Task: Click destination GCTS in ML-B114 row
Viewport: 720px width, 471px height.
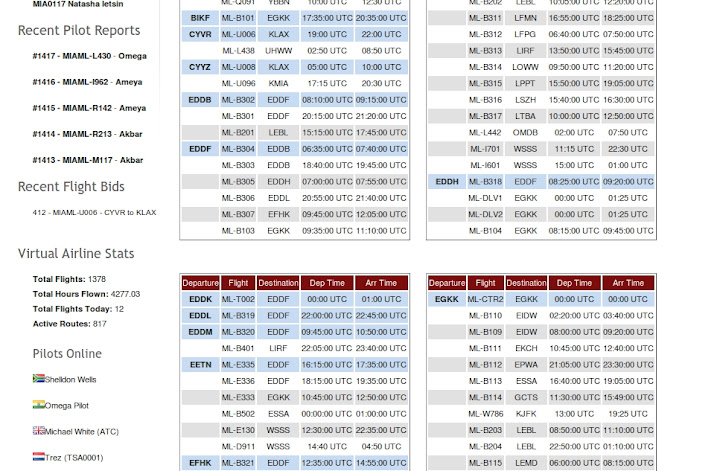Action: 526,398
